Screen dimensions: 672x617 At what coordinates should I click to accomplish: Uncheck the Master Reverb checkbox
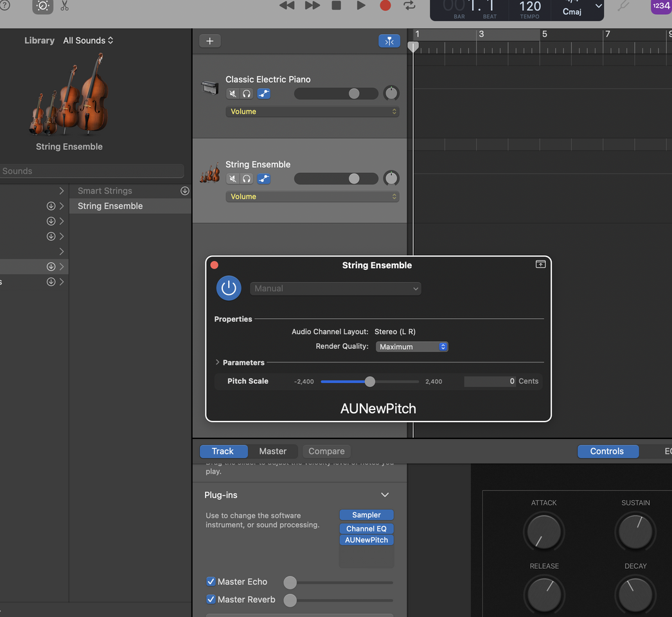[211, 600]
